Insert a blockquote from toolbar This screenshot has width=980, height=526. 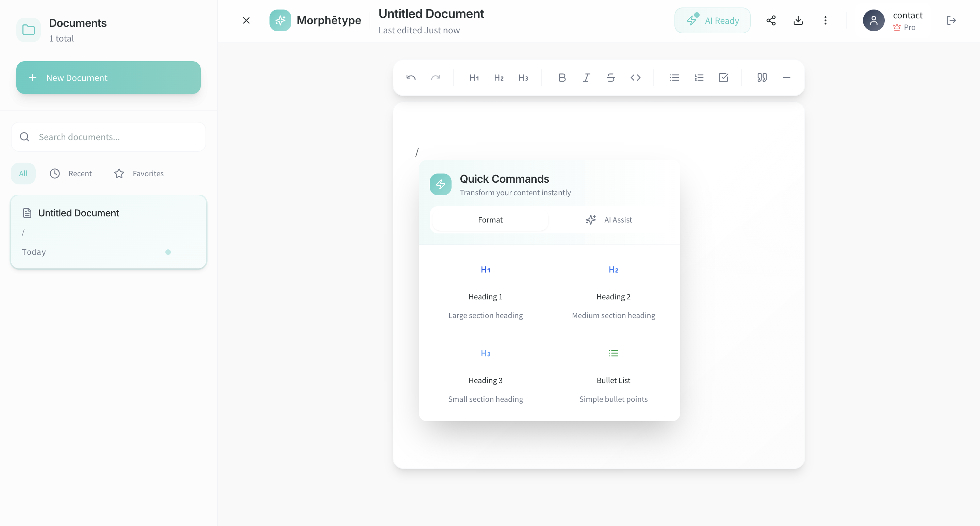click(762, 78)
